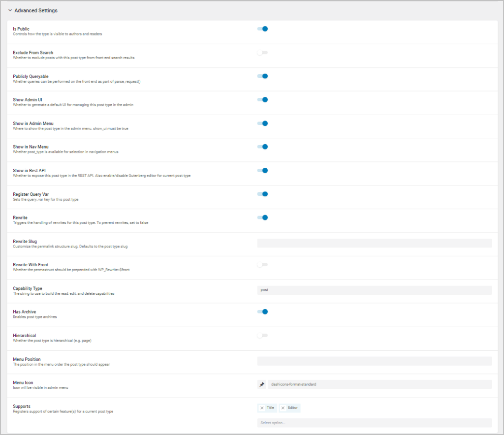The height and width of the screenshot is (435, 504).
Task: Click the Menu Position label
Action: [27, 359]
